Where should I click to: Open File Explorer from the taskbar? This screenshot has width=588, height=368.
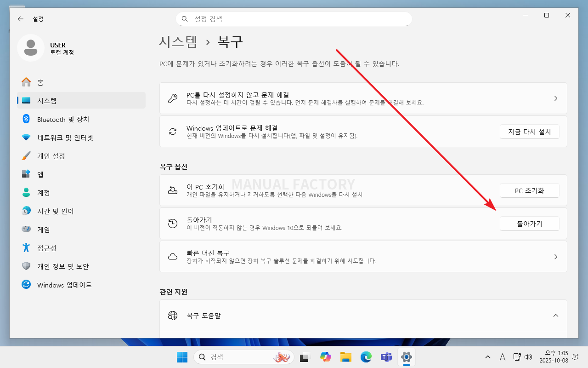pos(345,357)
